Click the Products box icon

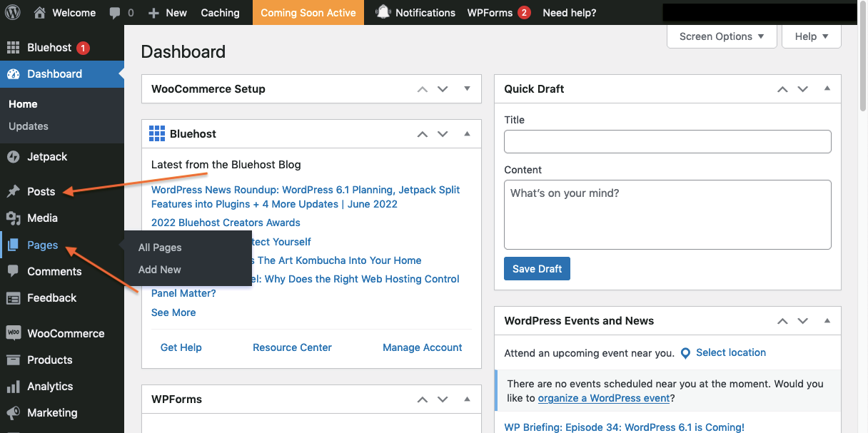[13, 360]
